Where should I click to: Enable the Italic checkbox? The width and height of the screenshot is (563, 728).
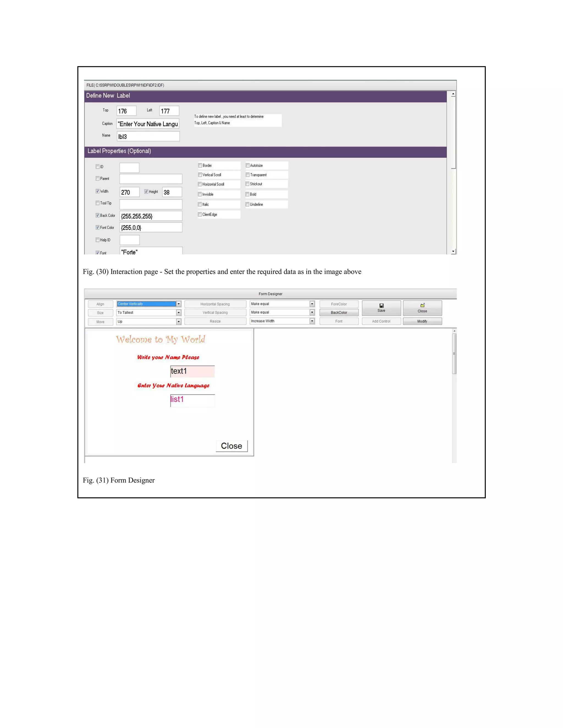(x=200, y=204)
